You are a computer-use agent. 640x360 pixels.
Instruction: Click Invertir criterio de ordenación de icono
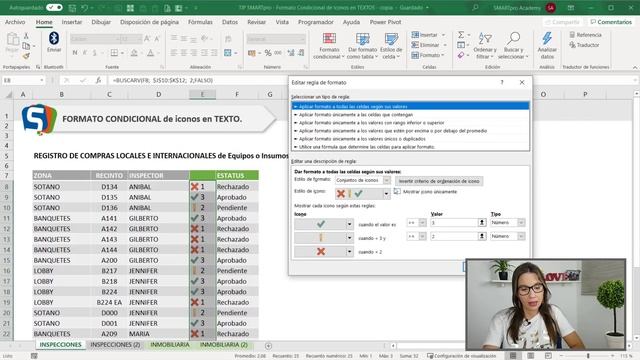pos(439,181)
